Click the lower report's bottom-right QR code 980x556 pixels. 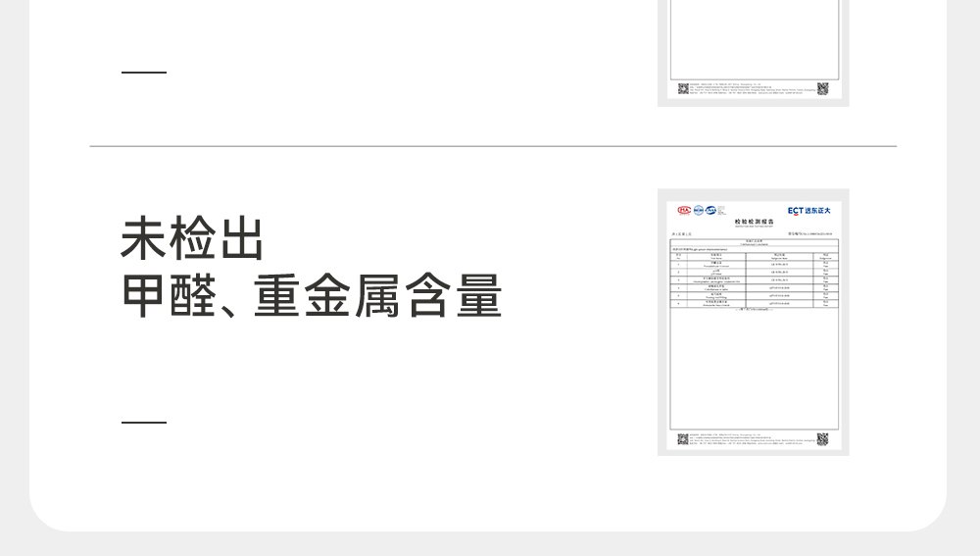tap(823, 440)
